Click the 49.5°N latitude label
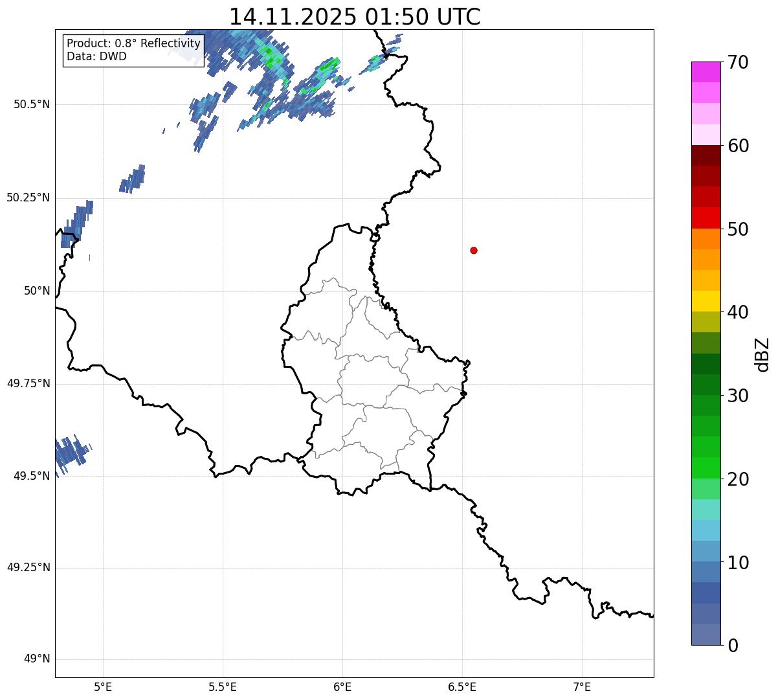 [32, 476]
